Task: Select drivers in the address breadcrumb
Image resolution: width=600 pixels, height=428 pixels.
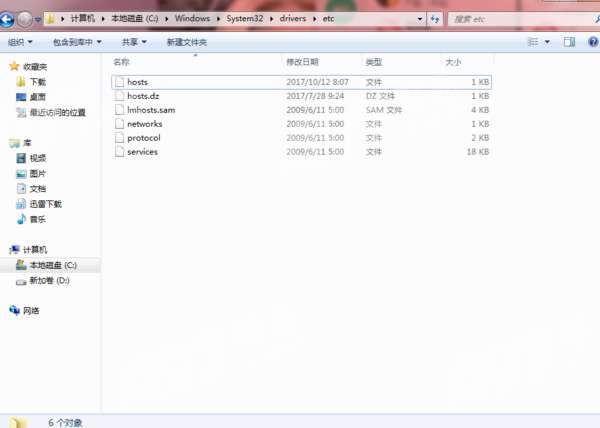Action: [293, 18]
